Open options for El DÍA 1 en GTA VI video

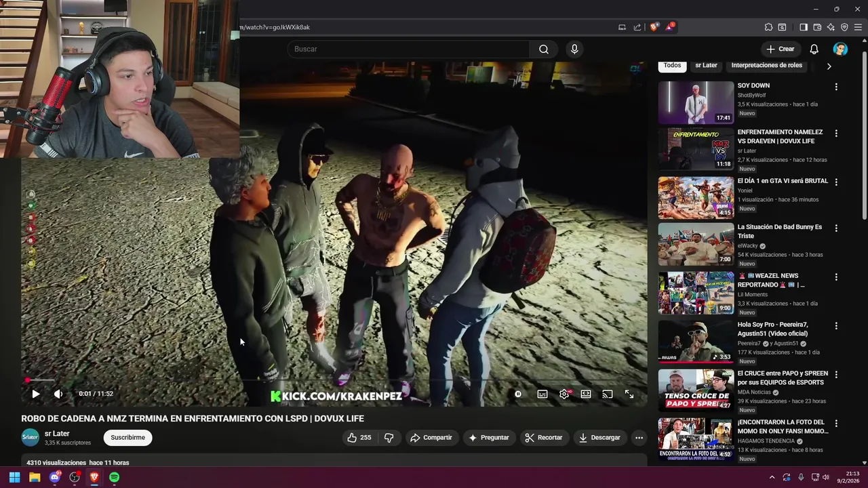pyautogui.click(x=836, y=182)
